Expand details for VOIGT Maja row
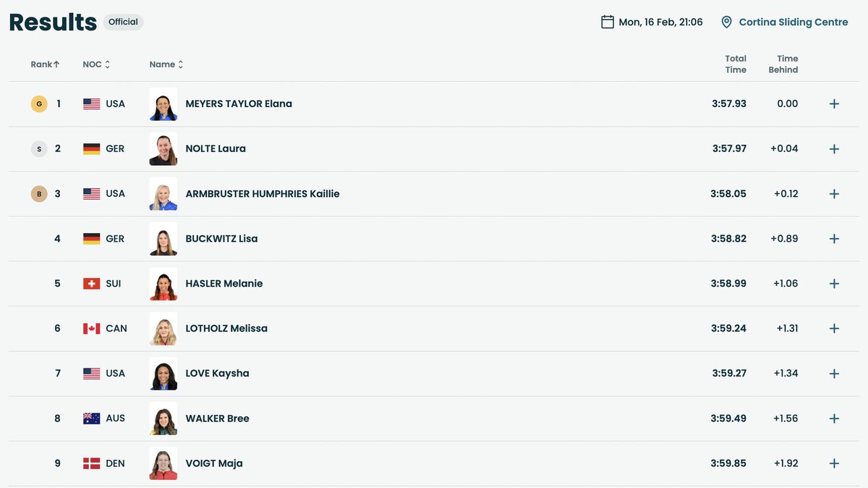 (834, 463)
